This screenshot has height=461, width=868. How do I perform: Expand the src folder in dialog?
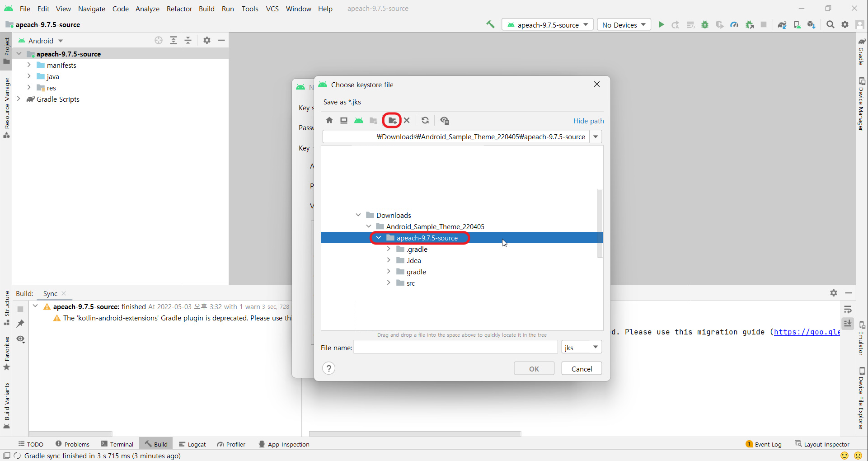pyautogui.click(x=389, y=283)
